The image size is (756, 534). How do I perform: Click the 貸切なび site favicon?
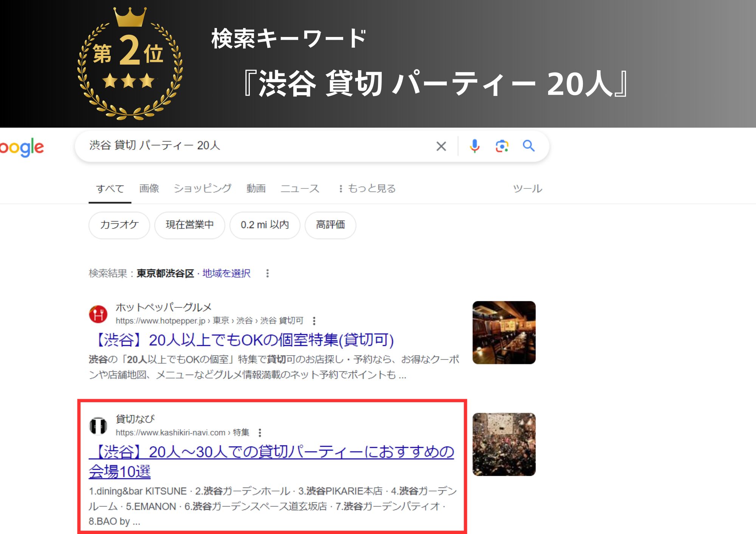click(x=98, y=426)
